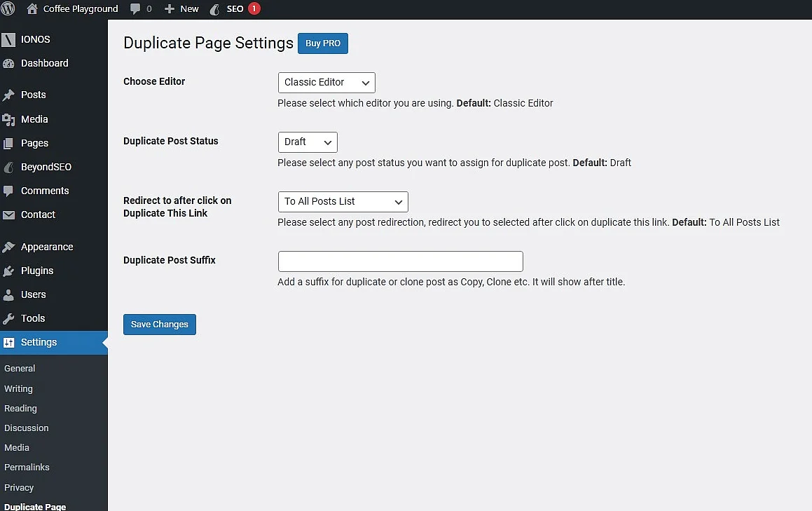Click the Pages icon in sidebar
Viewport: 812px width, 511px height.
coord(8,143)
